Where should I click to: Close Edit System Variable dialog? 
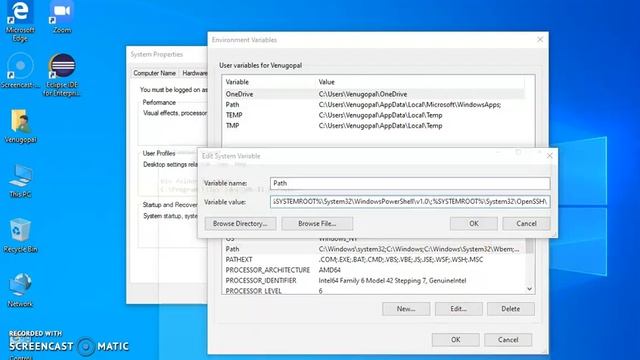(x=549, y=156)
